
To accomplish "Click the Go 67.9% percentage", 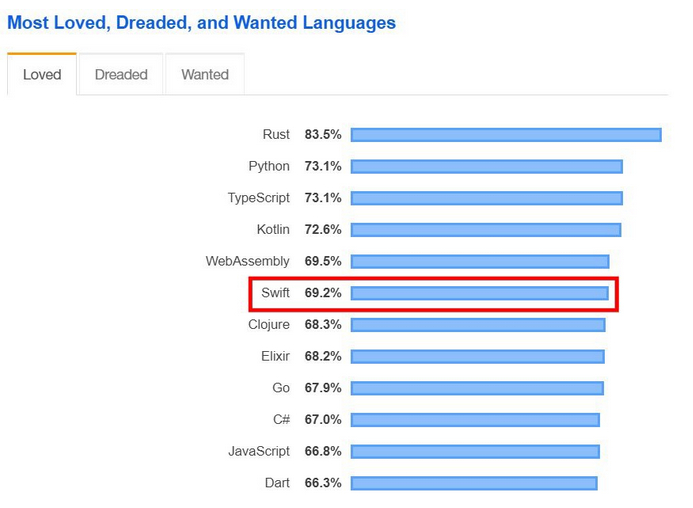I will (x=323, y=388).
